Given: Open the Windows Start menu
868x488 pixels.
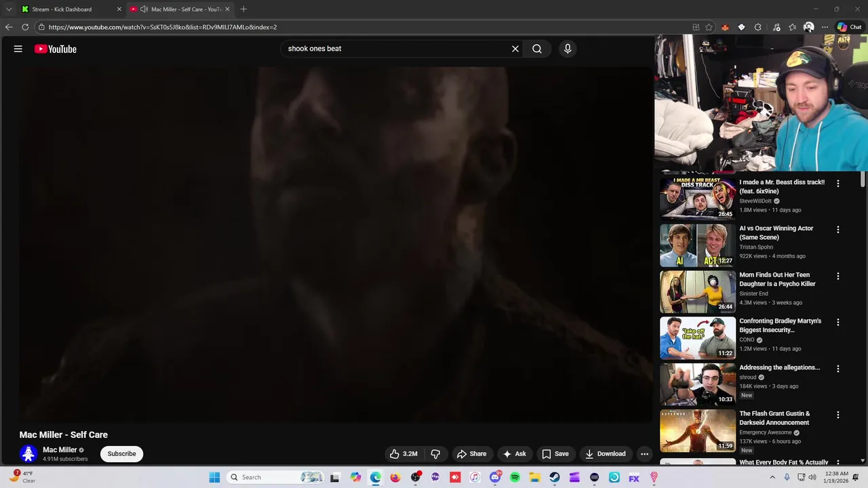Looking at the screenshot, I should coord(214,477).
